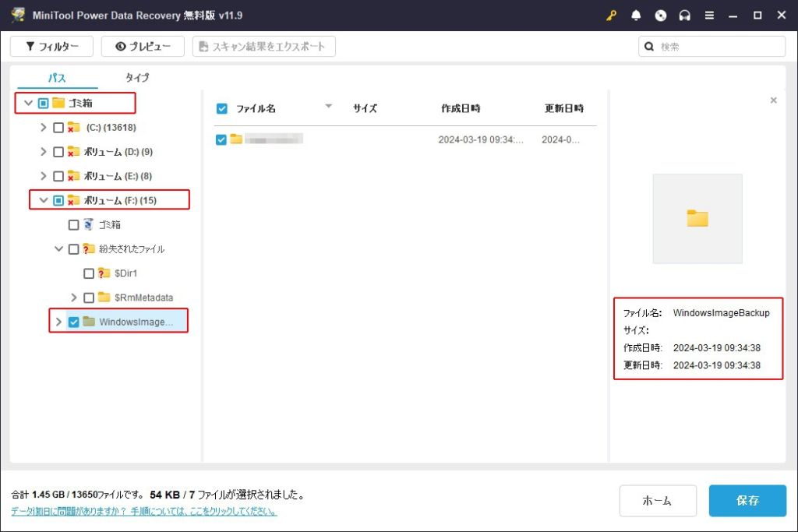
Task: Open the headset support icon
Action: 685,16
